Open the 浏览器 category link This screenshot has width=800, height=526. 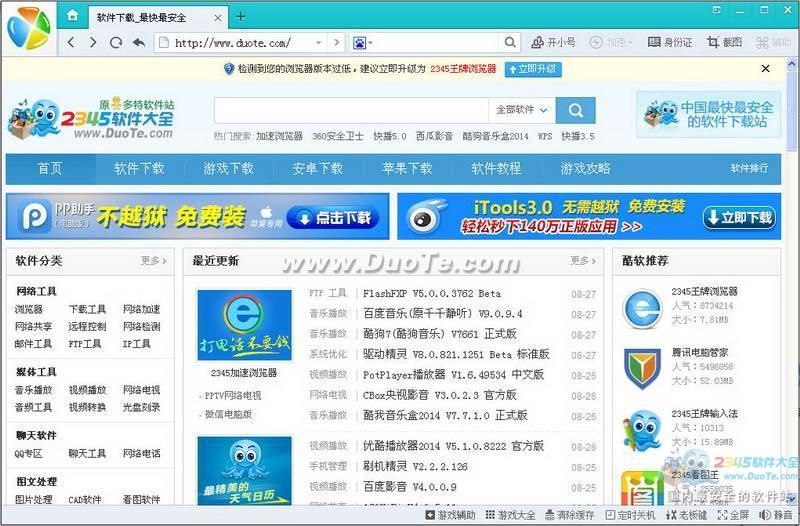(x=29, y=309)
